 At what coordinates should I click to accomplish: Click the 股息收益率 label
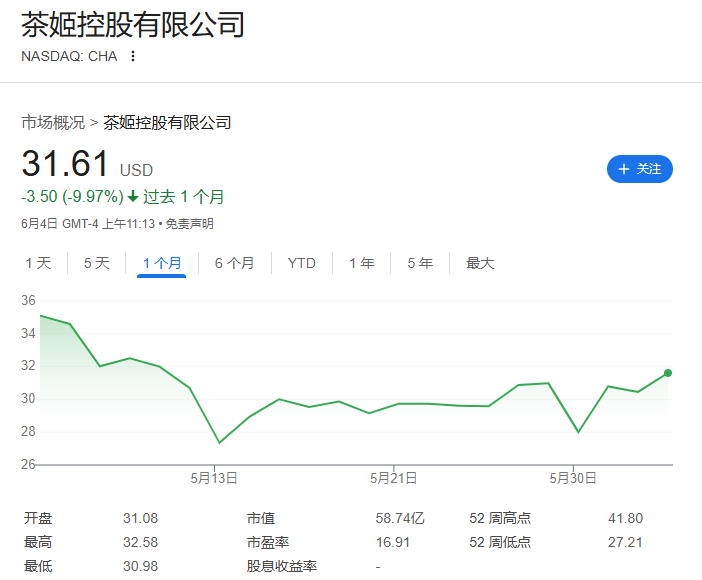coord(282,566)
